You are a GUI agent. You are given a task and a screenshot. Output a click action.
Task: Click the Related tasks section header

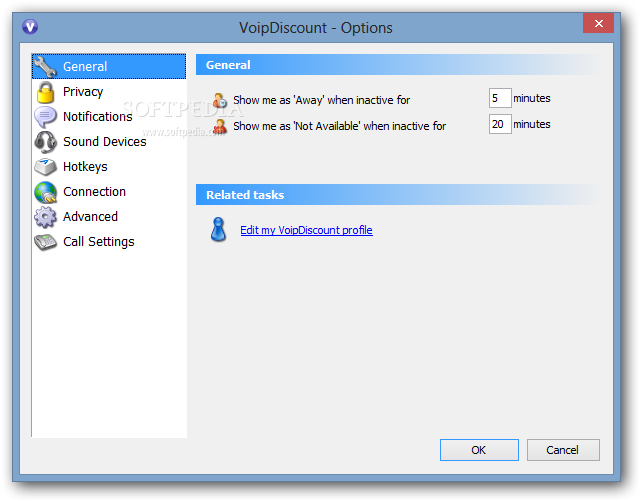(397, 195)
